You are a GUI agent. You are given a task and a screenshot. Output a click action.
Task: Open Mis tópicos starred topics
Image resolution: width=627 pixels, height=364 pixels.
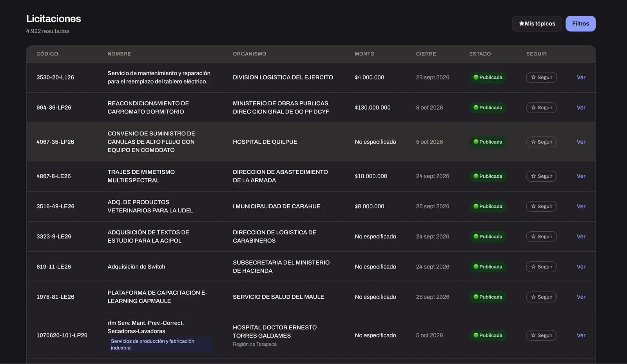[537, 23]
